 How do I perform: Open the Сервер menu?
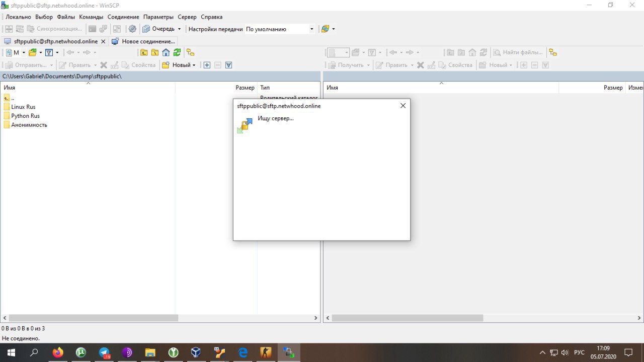tap(187, 17)
